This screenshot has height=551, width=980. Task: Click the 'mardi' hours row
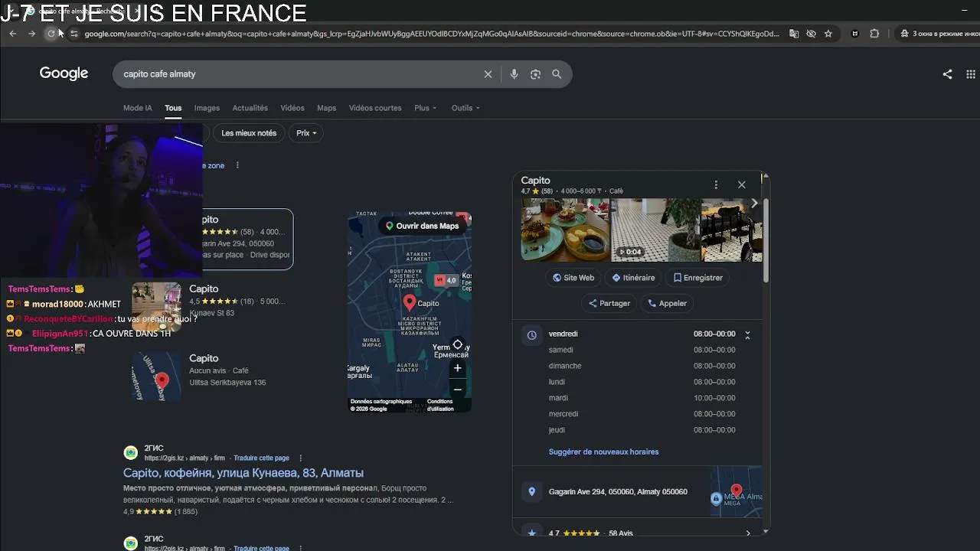[642, 398]
